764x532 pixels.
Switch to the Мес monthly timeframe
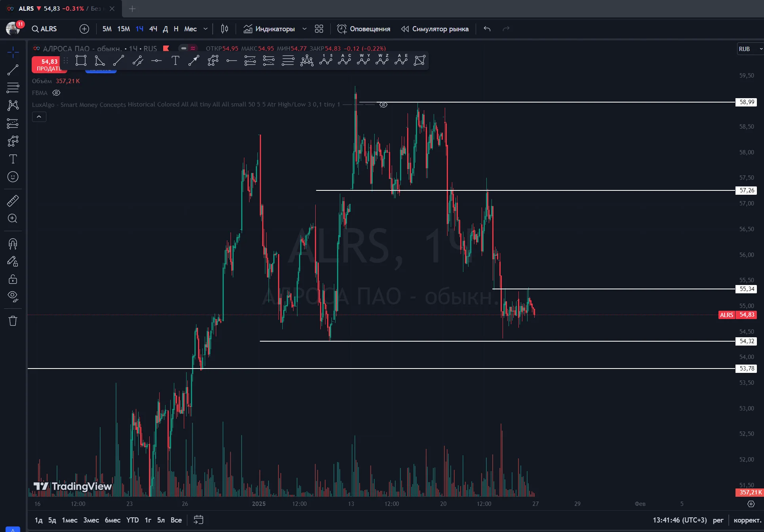click(x=191, y=29)
